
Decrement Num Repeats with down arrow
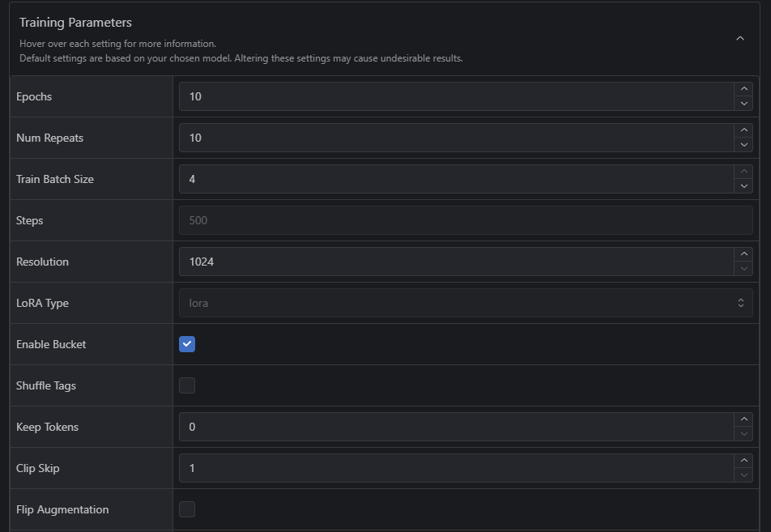tap(743, 145)
